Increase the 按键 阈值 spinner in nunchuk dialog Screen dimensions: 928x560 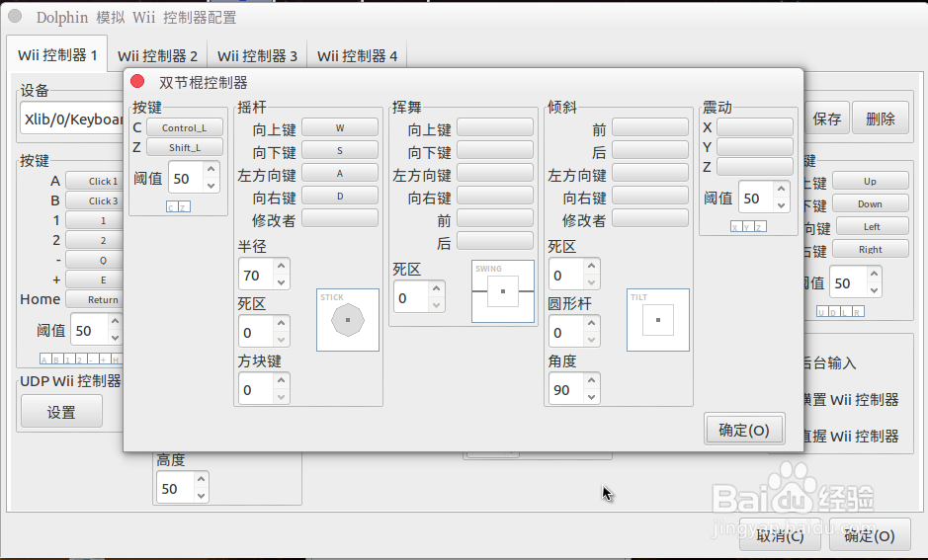click(x=211, y=170)
